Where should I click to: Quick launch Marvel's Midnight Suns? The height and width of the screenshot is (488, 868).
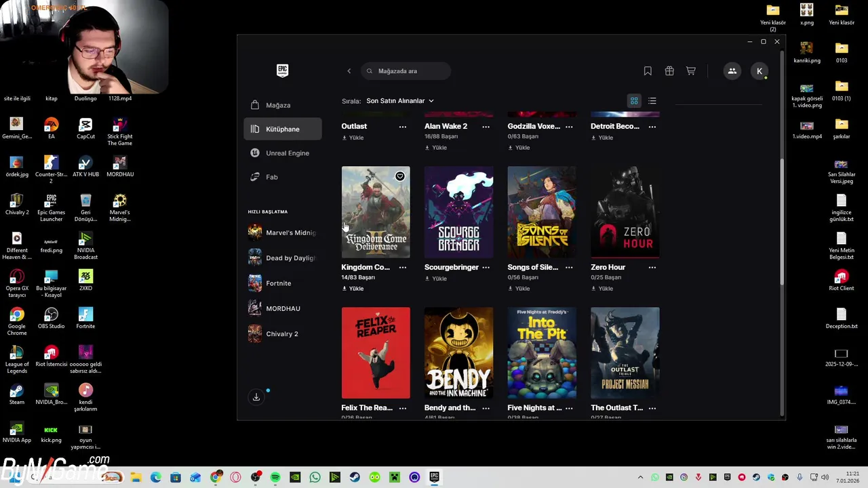pos(283,232)
